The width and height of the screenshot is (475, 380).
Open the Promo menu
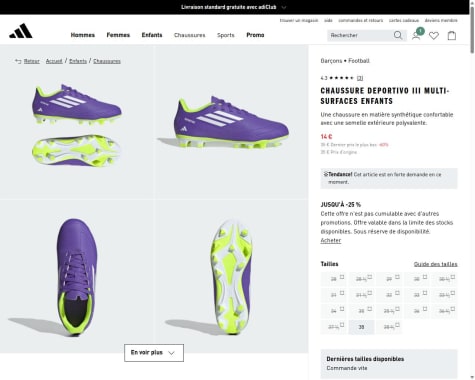(x=255, y=35)
